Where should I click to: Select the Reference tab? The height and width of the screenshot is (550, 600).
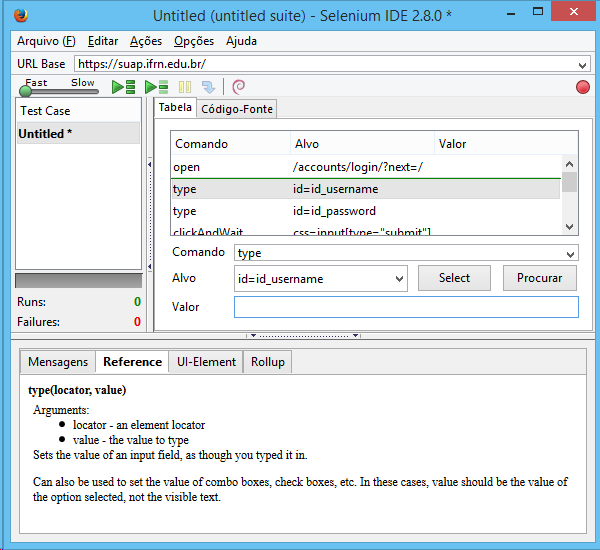click(x=132, y=362)
